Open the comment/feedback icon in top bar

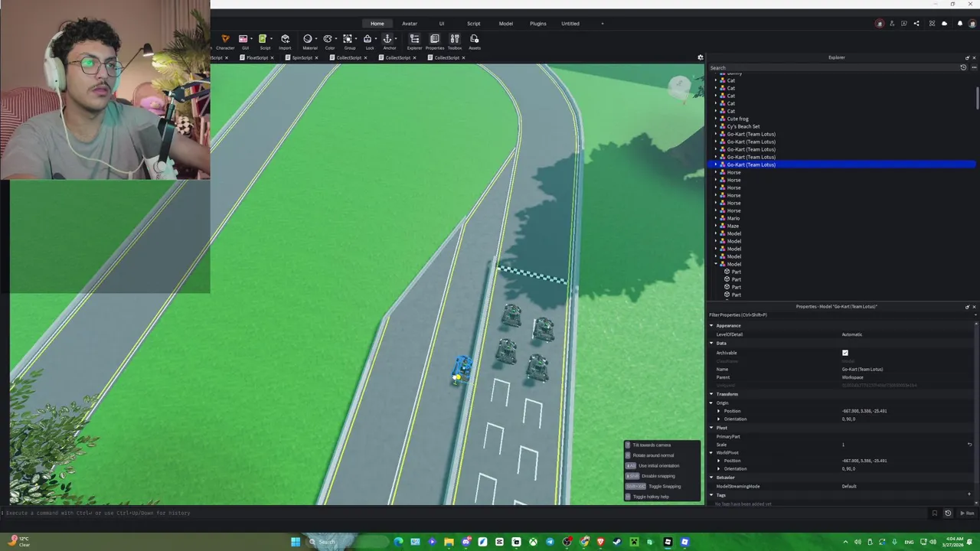tap(904, 23)
